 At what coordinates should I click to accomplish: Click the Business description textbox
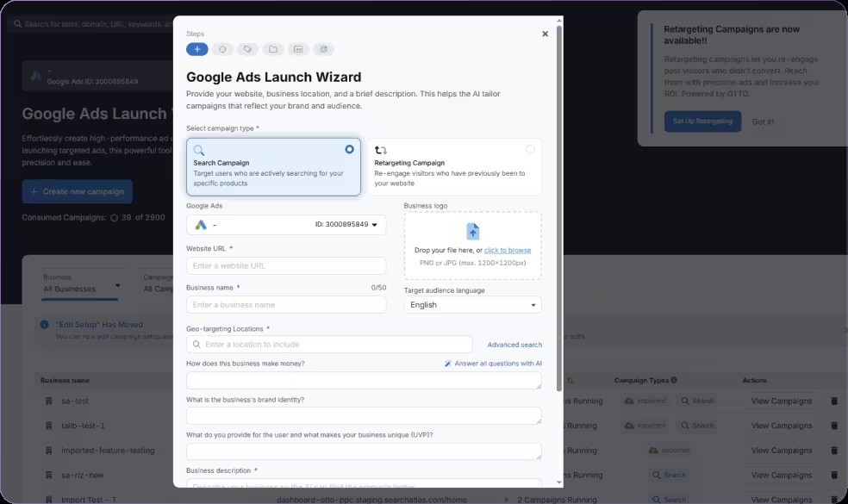364,482
